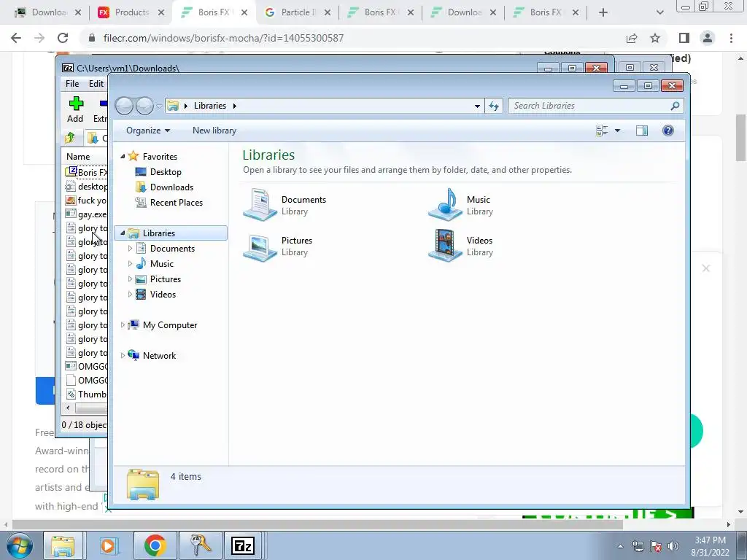
Task: Open the 7-Zip Edit menu
Action: pos(96,83)
